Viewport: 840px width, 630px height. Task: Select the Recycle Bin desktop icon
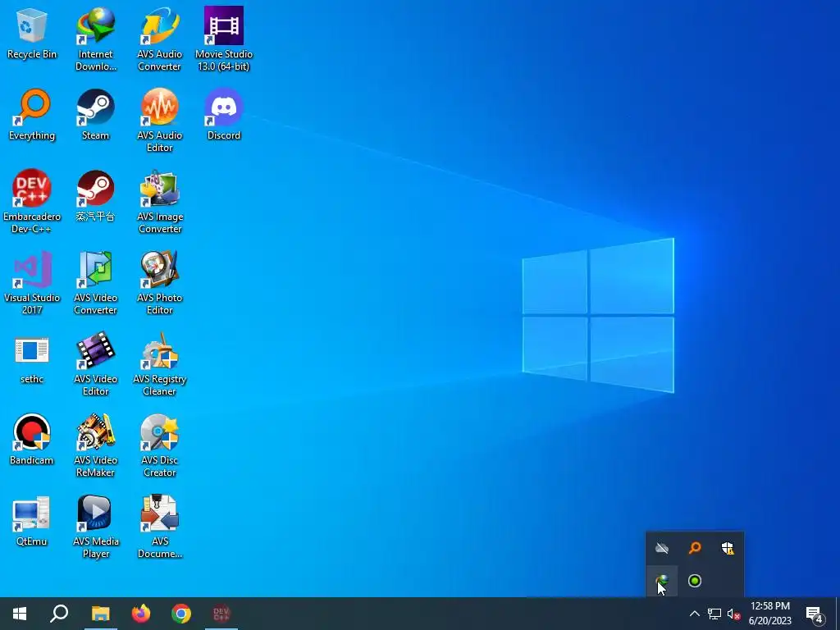[x=32, y=34]
